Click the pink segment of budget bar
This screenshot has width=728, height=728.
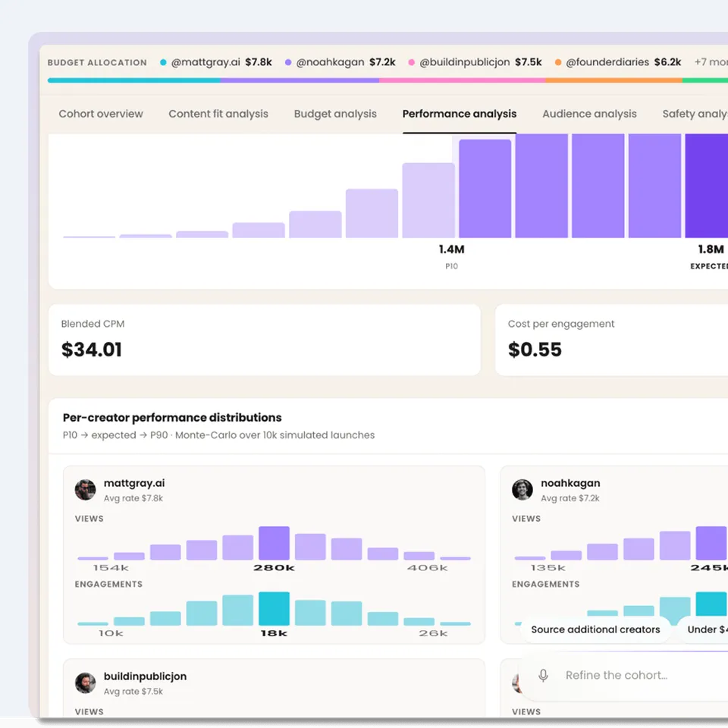pyautogui.click(x=462, y=80)
